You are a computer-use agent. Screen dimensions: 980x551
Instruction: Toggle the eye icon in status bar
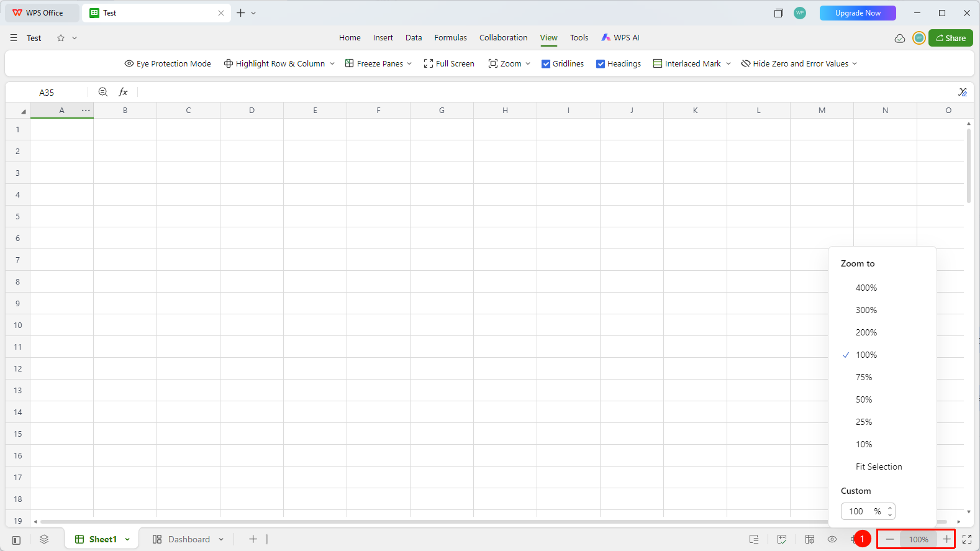(x=832, y=539)
